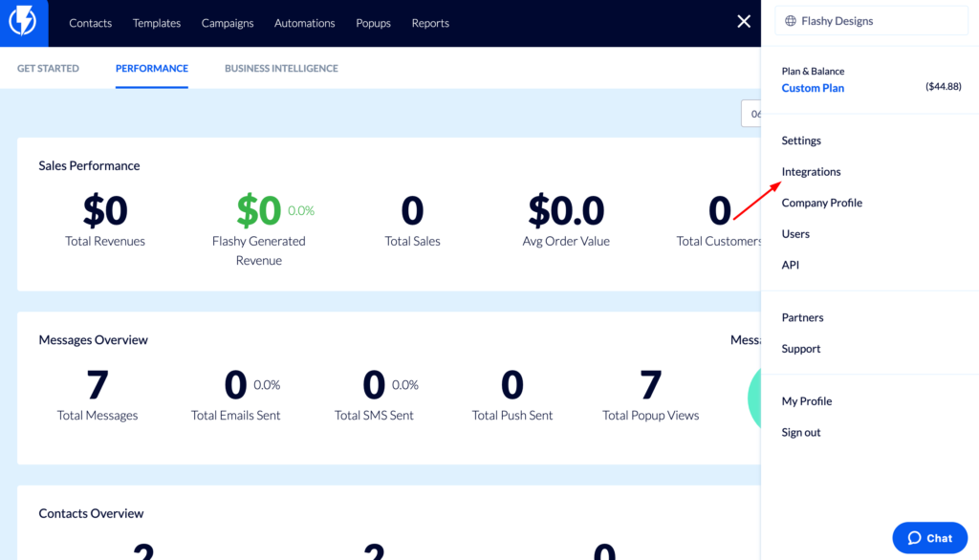Switch to the Get Started tab
Viewport: 979px width, 560px height.
click(x=48, y=68)
